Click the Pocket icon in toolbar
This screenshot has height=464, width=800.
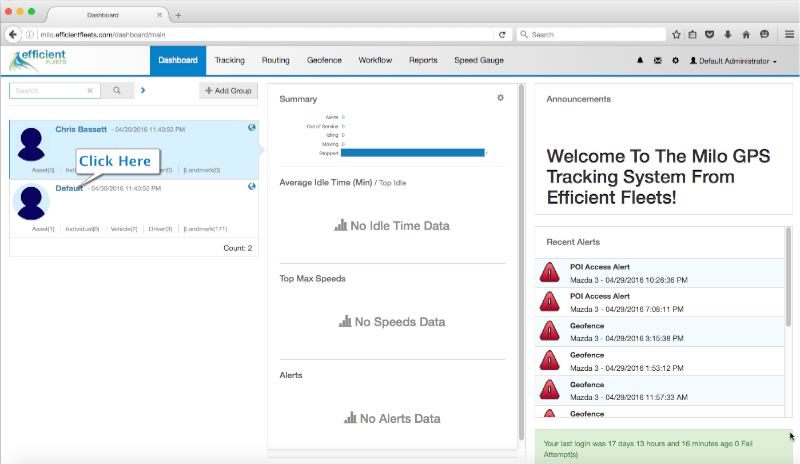[710, 34]
